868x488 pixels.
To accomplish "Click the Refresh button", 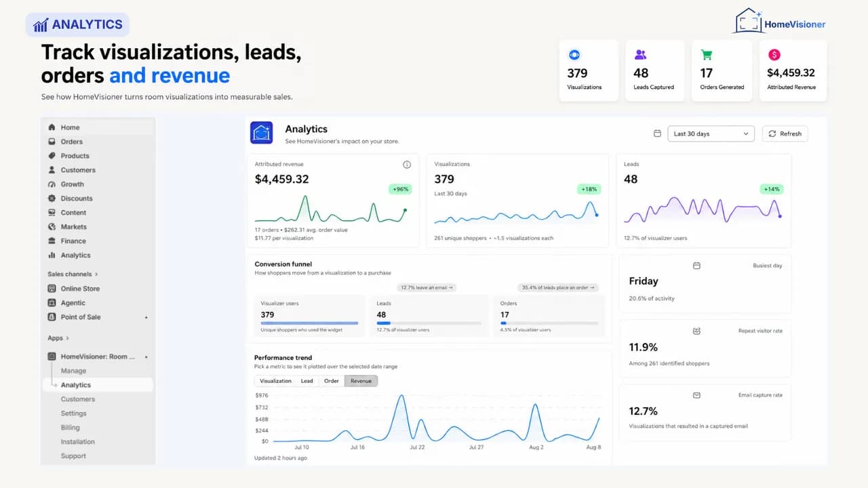I will [x=785, y=134].
